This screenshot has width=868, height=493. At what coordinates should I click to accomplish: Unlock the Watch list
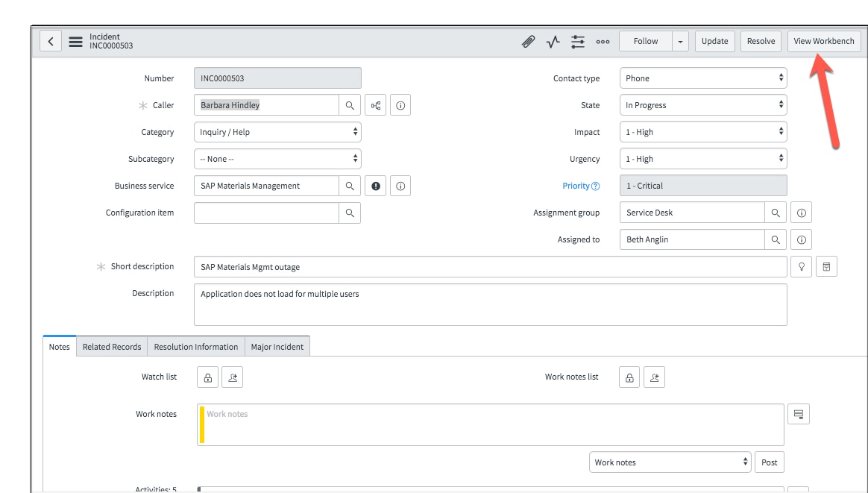(x=207, y=377)
